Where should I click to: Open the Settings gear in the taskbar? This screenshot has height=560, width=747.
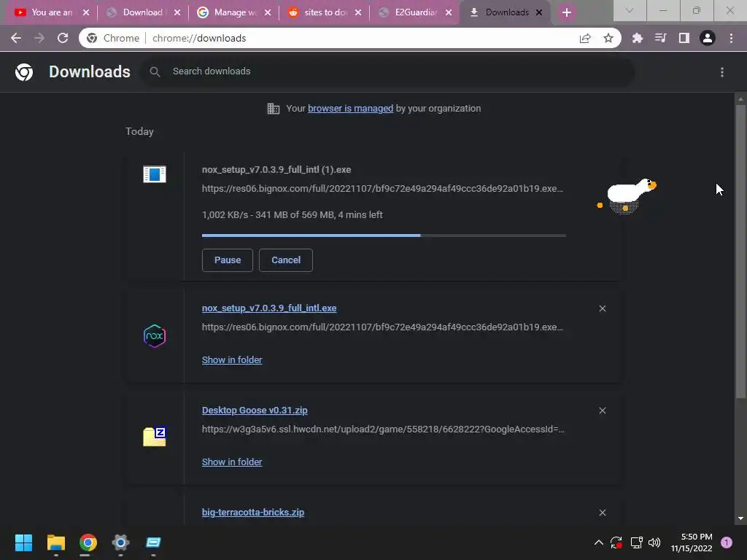tap(120, 542)
